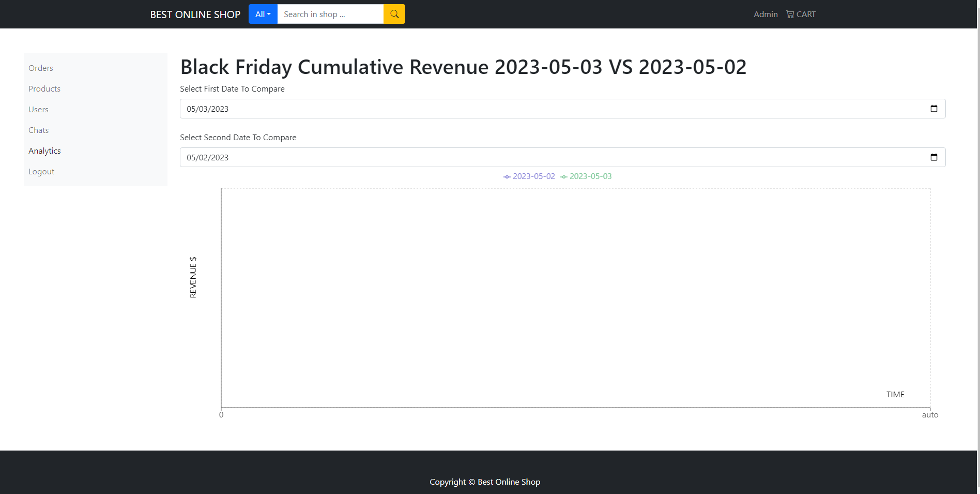Click the Logout option
This screenshot has width=980, height=494.
41,171
